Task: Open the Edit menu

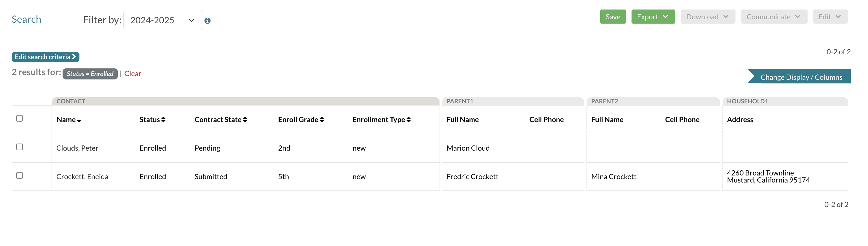Action: click(830, 17)
